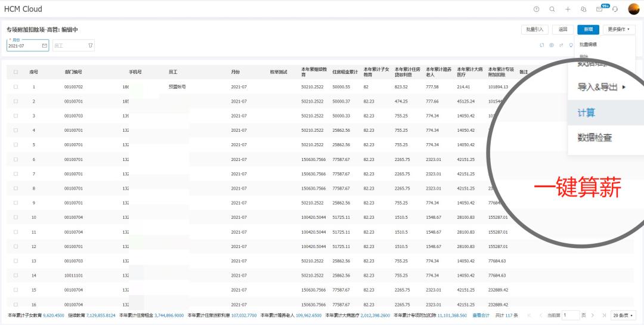Check the checkbox for row 4
The height and width of the screenshot is (325, 644).
pyautogui.click(x=16, y=130)
